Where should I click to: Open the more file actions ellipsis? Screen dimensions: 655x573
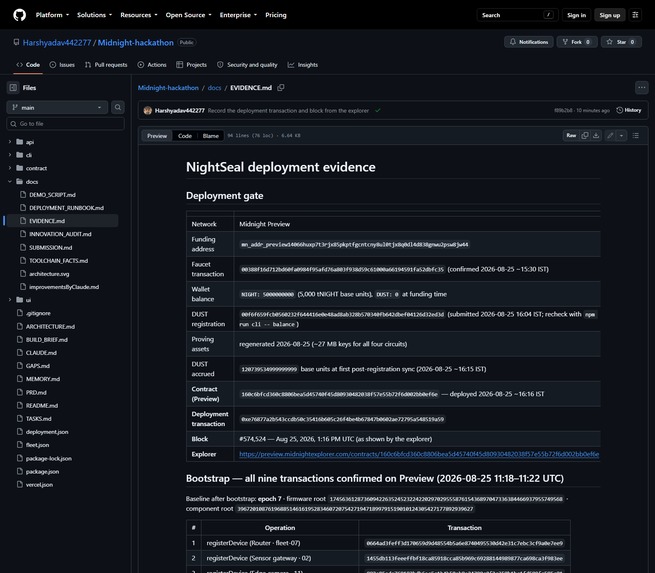click(x=642, y=88)
